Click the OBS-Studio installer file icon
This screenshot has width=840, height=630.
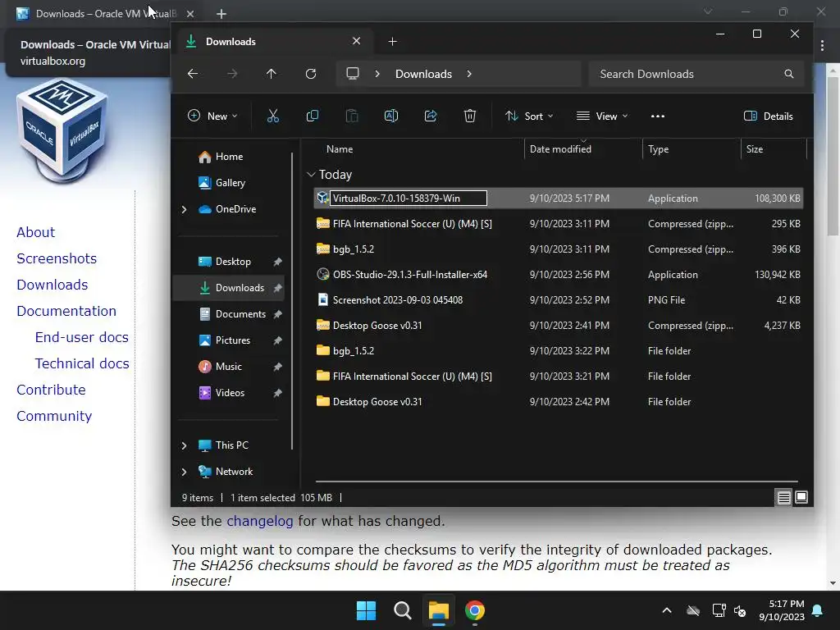322,274
